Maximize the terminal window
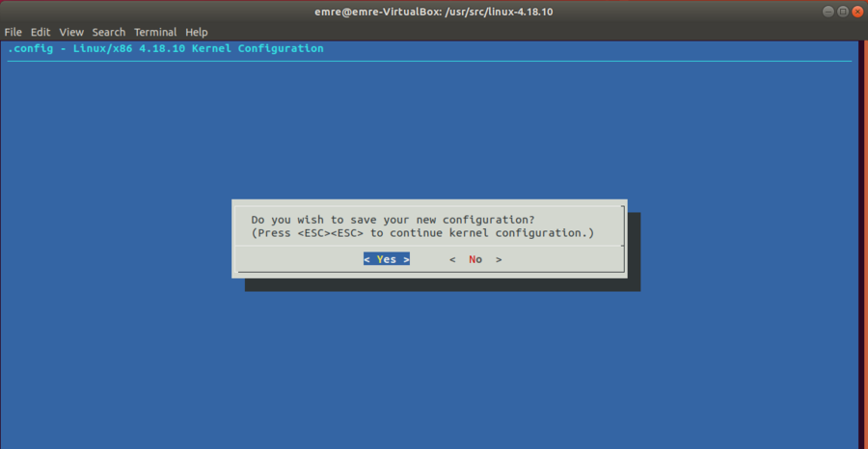The height and width of the screenshot is (449, 868). coord(843,12)
